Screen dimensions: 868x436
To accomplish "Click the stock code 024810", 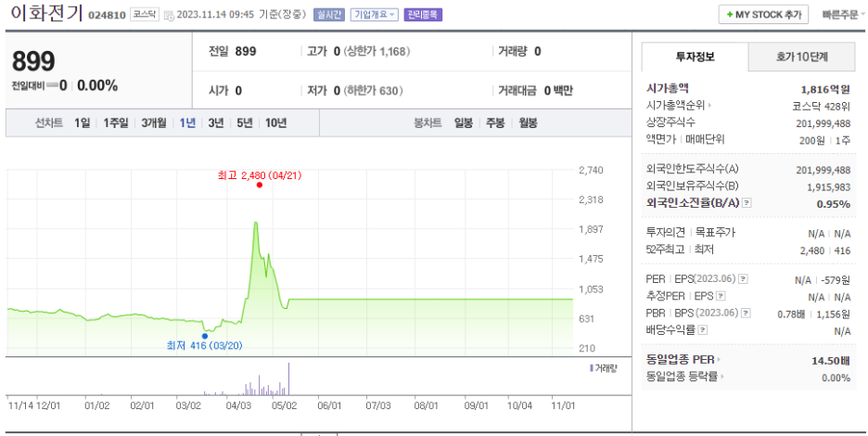I will (107, 16).
